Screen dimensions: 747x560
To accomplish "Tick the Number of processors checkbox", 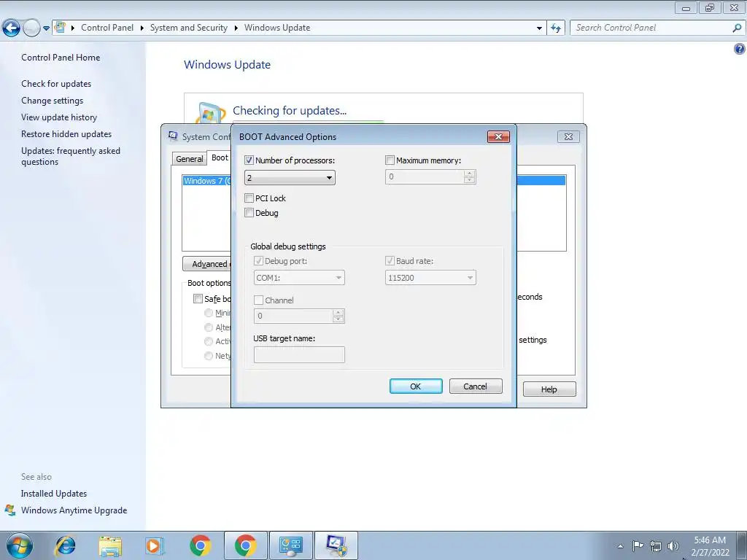I will pyautogui.click(x=249, y=160).
